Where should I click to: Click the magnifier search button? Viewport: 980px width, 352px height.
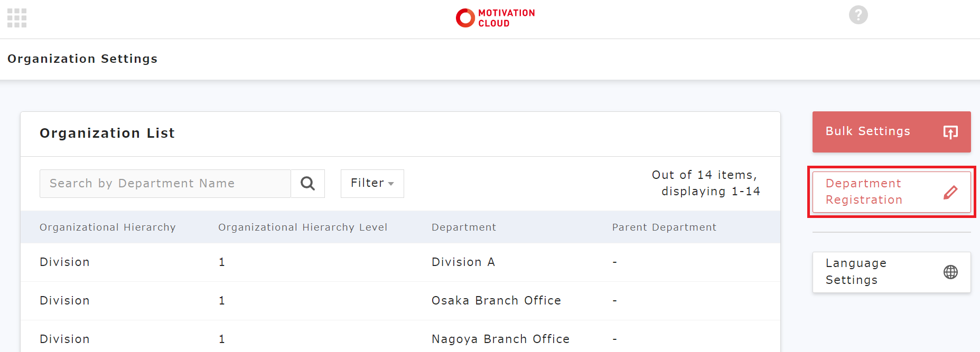[307, 184]
